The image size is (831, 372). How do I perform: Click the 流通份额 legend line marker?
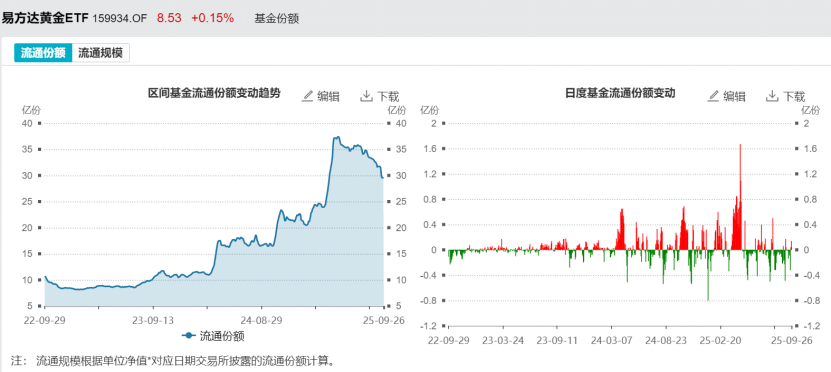pos(189,335)
